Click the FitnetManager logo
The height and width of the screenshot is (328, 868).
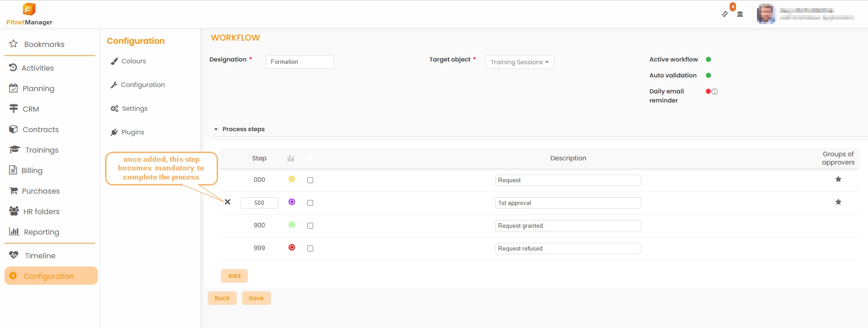[30, 14]
